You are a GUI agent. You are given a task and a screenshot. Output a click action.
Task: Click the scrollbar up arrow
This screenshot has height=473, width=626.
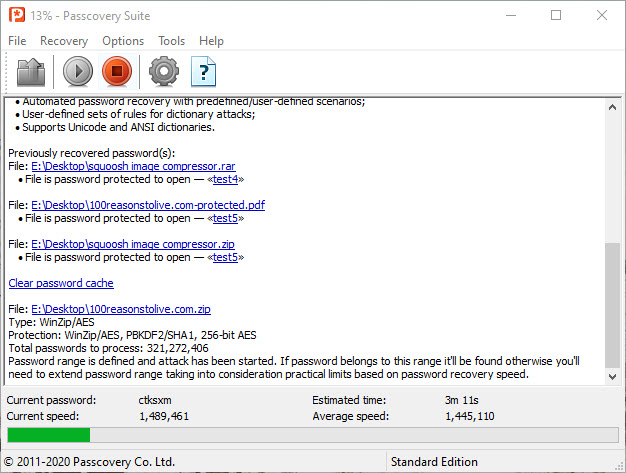click(612, 107)
